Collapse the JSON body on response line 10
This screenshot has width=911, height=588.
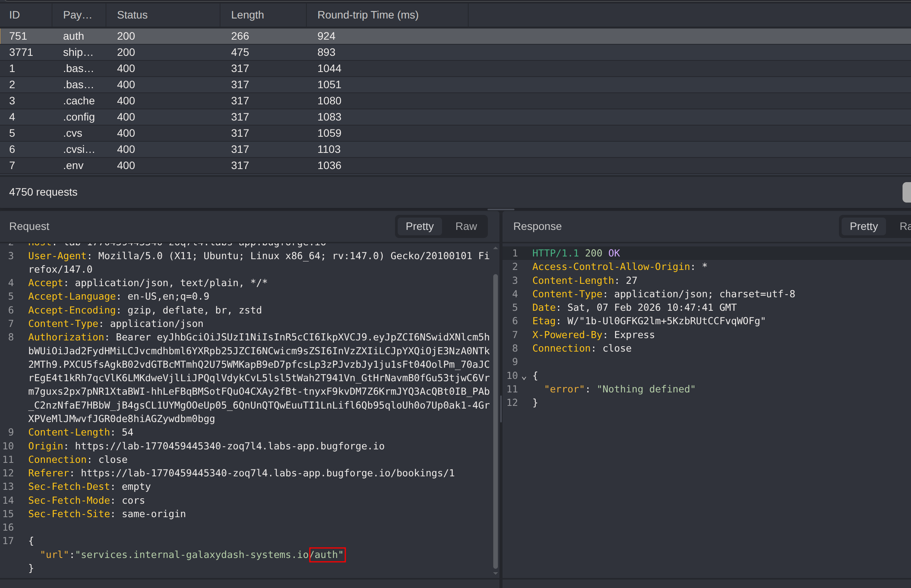point(524,377)
